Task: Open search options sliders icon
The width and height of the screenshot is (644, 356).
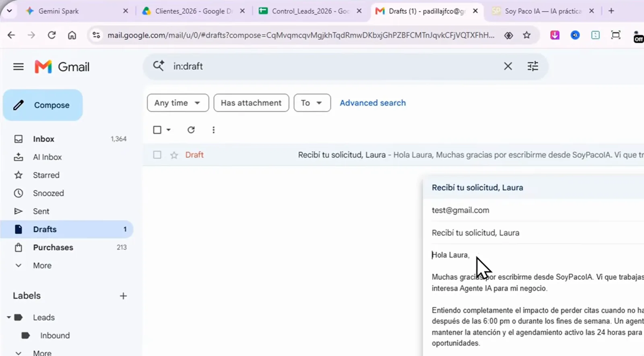Action: click(x=533, y=66)
